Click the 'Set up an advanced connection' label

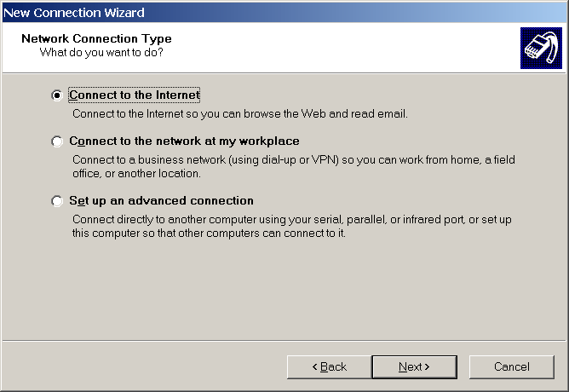[161, 201]
